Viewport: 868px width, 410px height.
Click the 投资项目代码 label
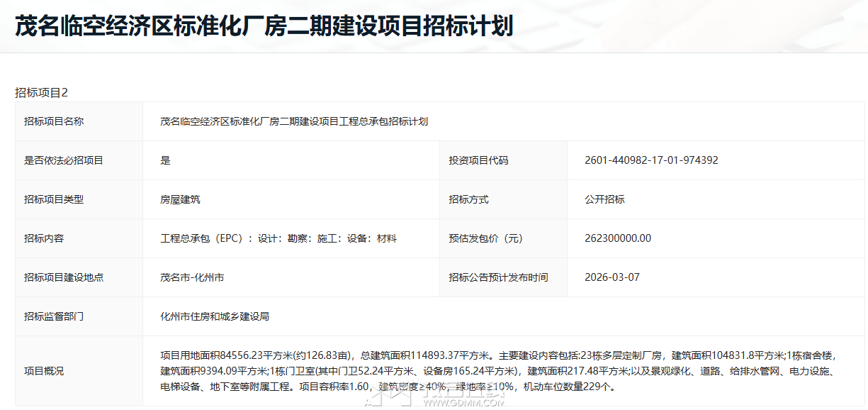[478, 160]
